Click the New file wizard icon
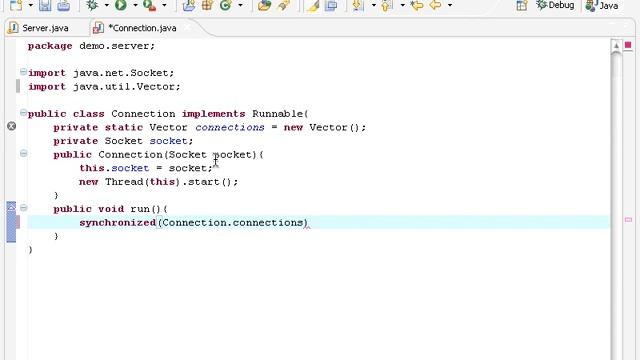640x360 pixels. (x=16, y=5)
